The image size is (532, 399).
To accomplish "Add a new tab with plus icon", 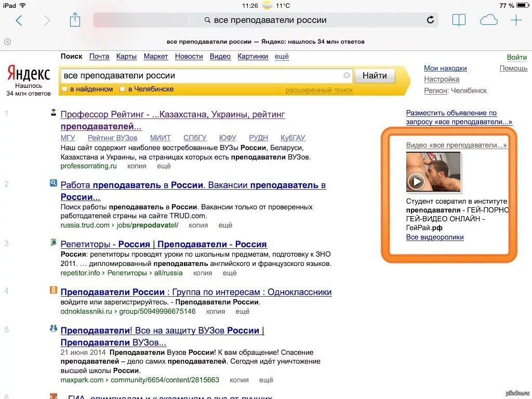I will pyautogui.click(x=516, y=20).
